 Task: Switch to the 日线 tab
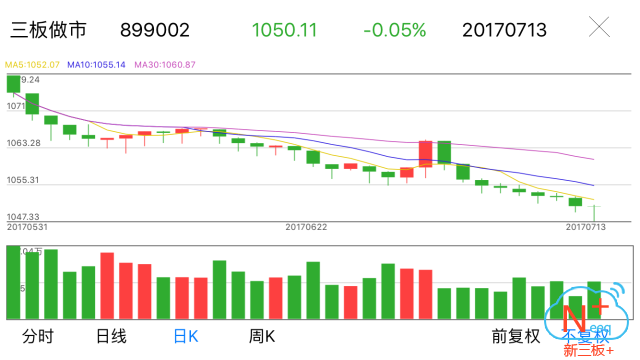coord(111,337)
